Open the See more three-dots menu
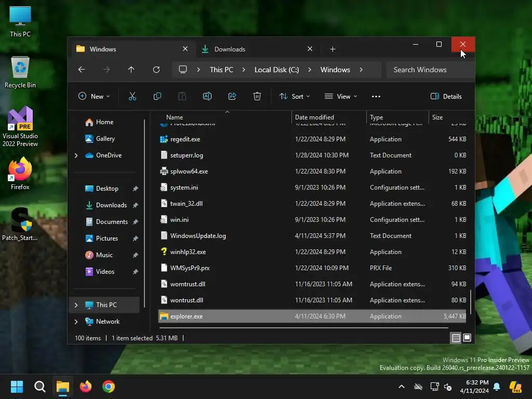532x399 pixels. click(376, 96)
